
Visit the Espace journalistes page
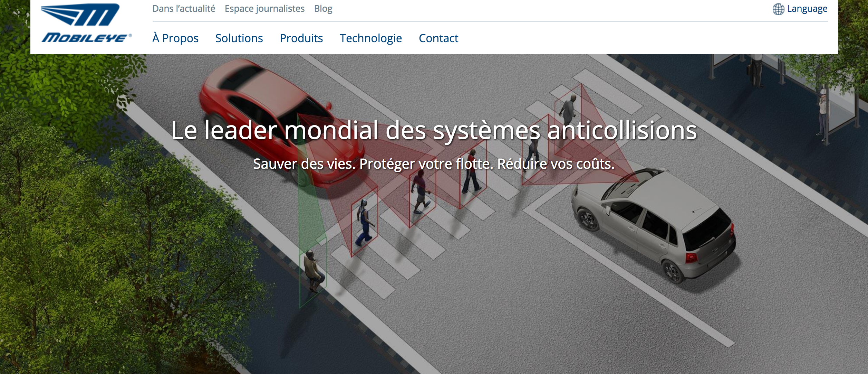tap(264, 9)
